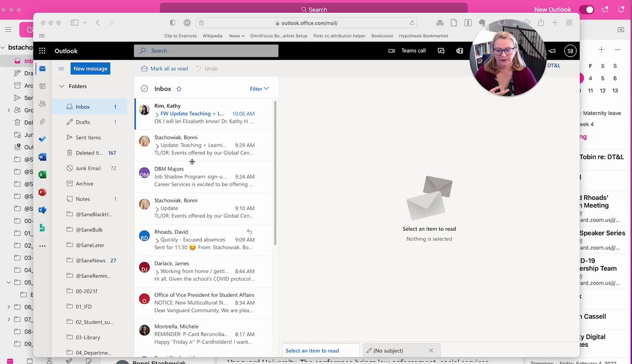Open the Sent Items folder
632x364 pixels.
(x=89, y=138)
